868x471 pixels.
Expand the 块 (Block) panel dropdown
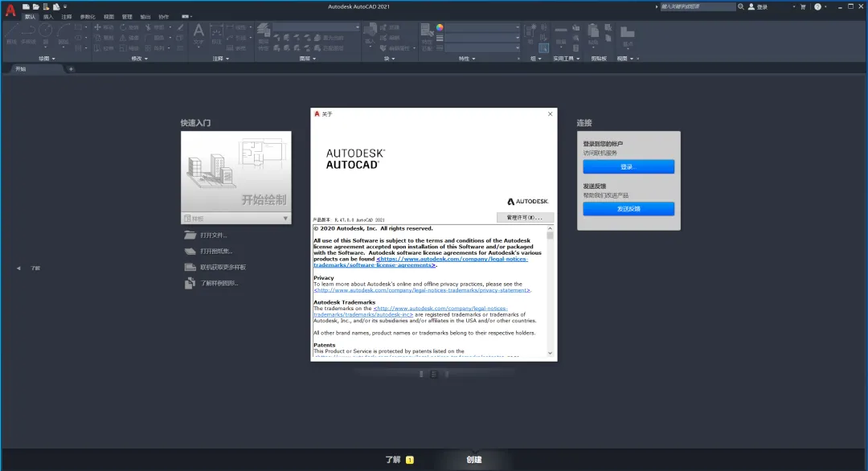tap(390, 59)
